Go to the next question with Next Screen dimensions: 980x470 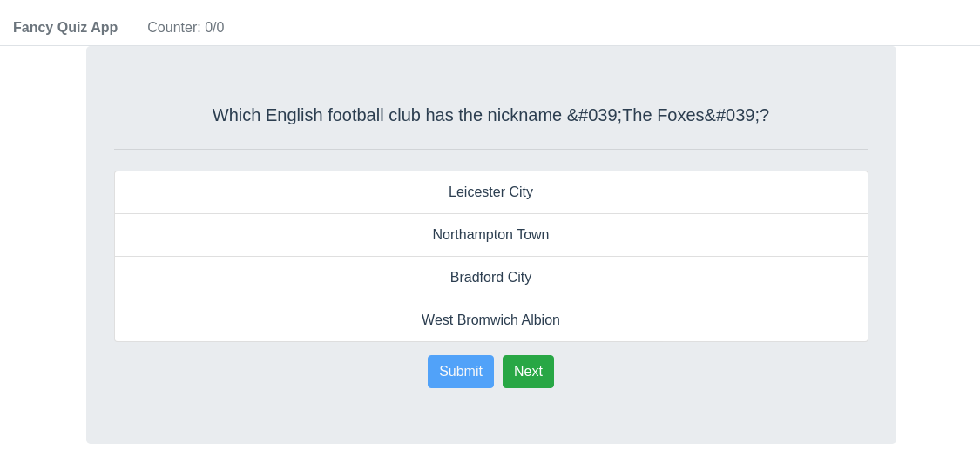[x=528, y=372]
